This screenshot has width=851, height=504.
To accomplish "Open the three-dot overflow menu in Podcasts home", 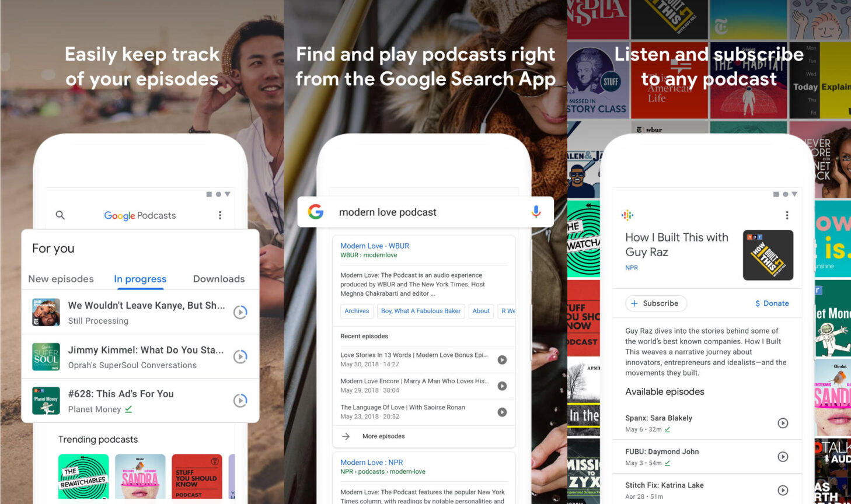I will (x=220, y=215).
